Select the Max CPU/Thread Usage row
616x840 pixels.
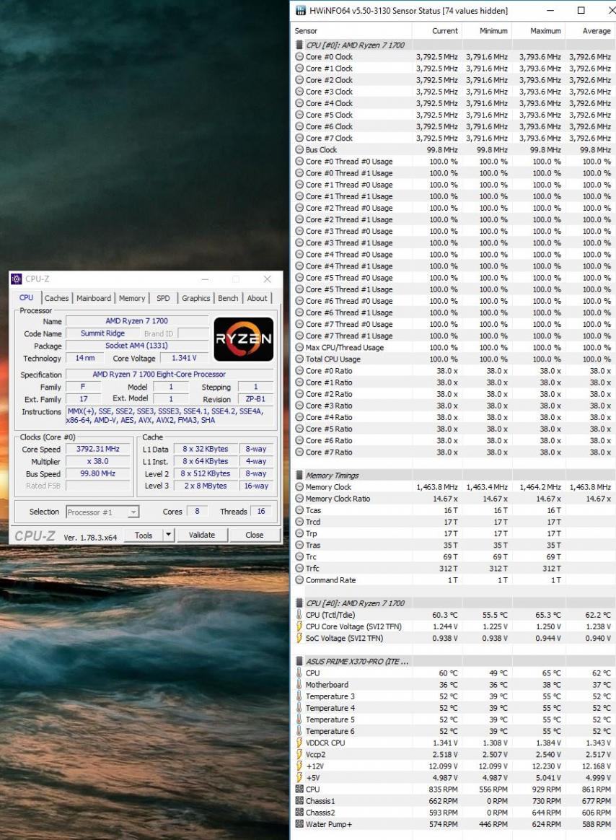453,347
